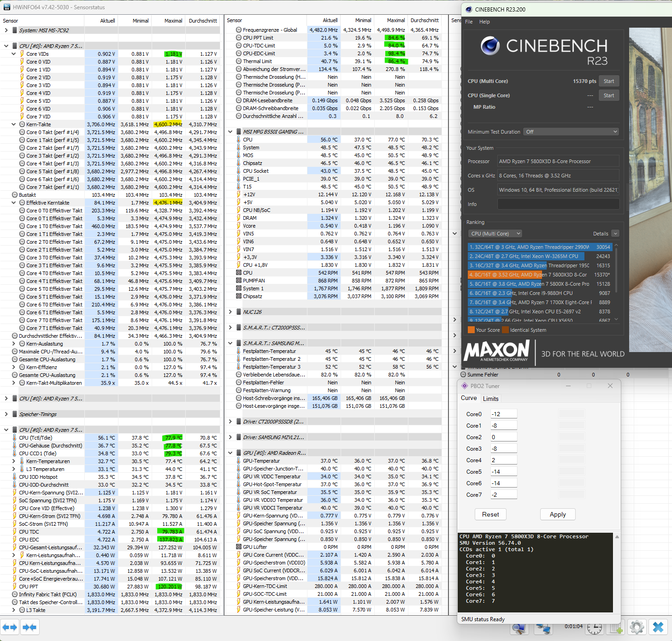Click the GPU [#0]: AMD Radeon chip icon
672x641 pixels.
tap(239, 453)
